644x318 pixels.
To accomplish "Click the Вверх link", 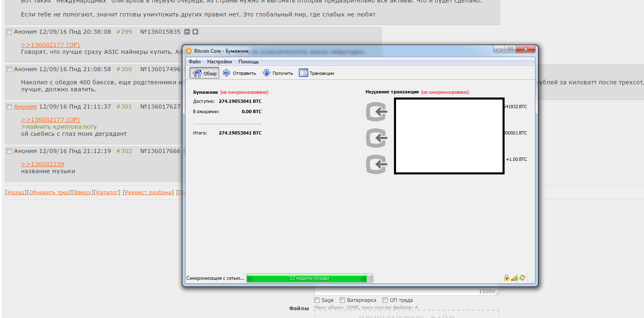I will point(83,192).
